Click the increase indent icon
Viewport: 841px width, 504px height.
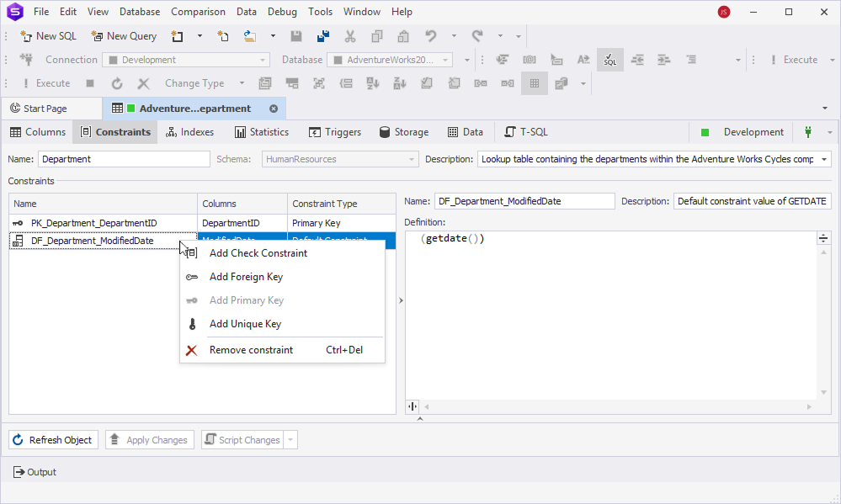click(x=664, y=60)
